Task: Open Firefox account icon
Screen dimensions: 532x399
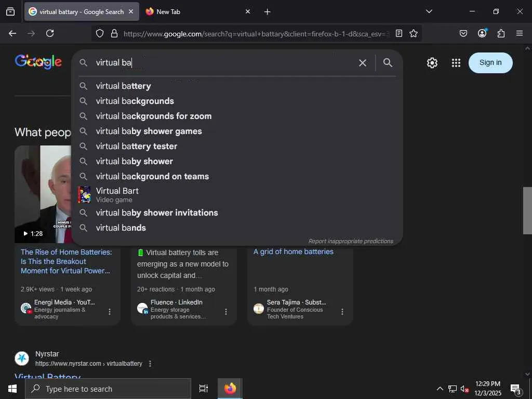Action: [482, 33]
